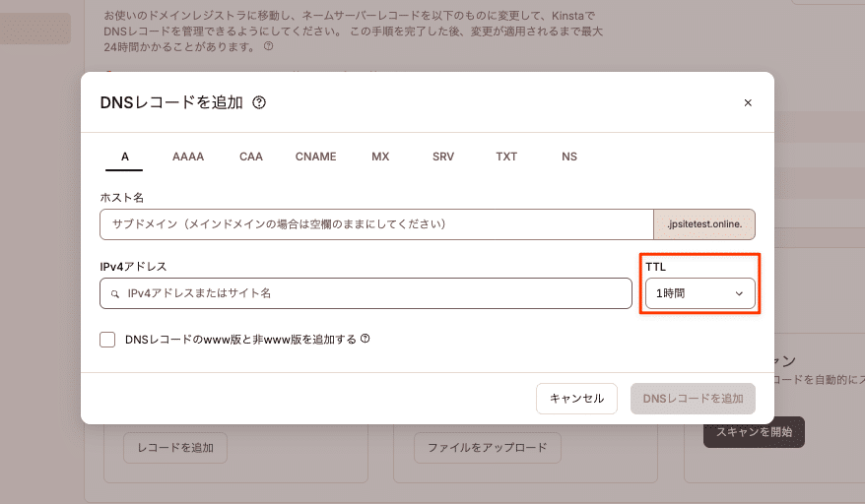This screenshot has width=865, height=504.
Task: Switch to the CNAME tab
Action: pyautogui.click(x=315, y=157)
